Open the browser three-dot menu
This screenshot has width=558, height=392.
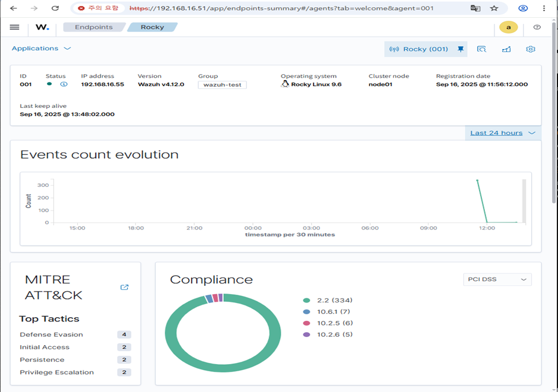[544, 8]
